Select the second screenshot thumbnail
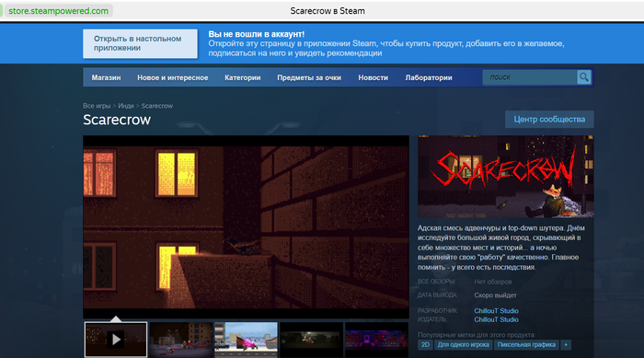 tap(181, 340)
